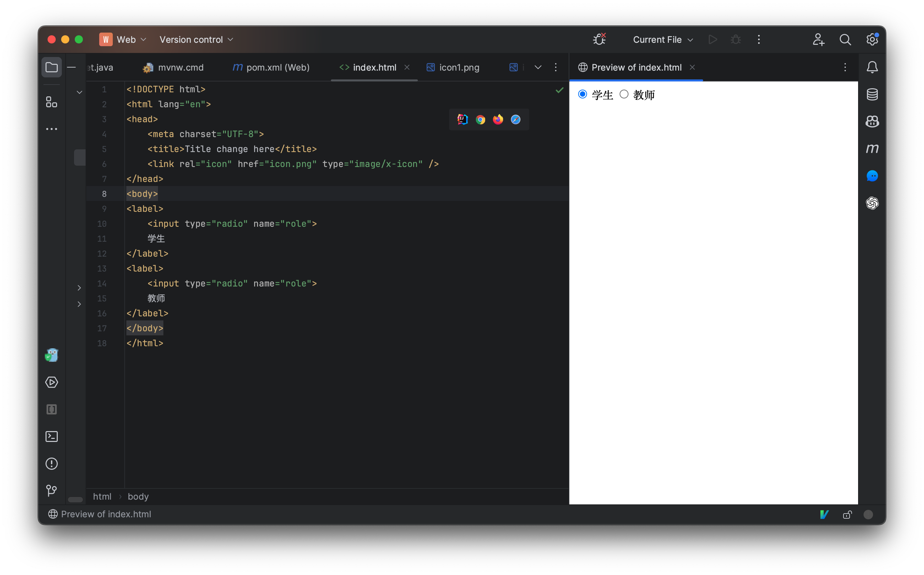This screenshot has width=924, height=575.
Task: Click the 教师 label text in preview
Action: coord(644,95)
